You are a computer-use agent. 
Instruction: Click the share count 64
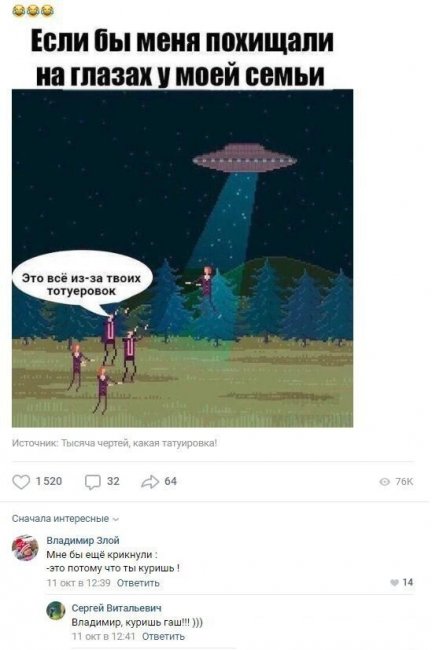[170, 481]
